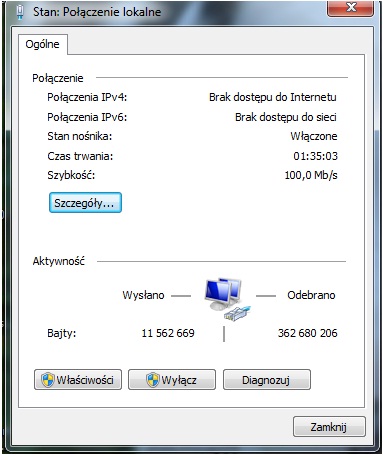
Task: Click the shield icon on Właściwości button
Action: 47,379
